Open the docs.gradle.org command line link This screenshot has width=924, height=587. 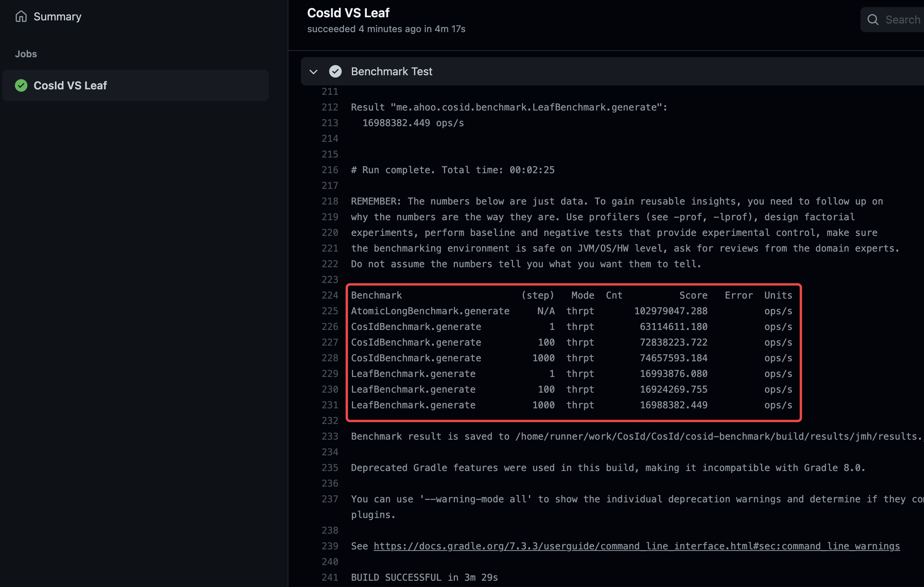(636, 546)
